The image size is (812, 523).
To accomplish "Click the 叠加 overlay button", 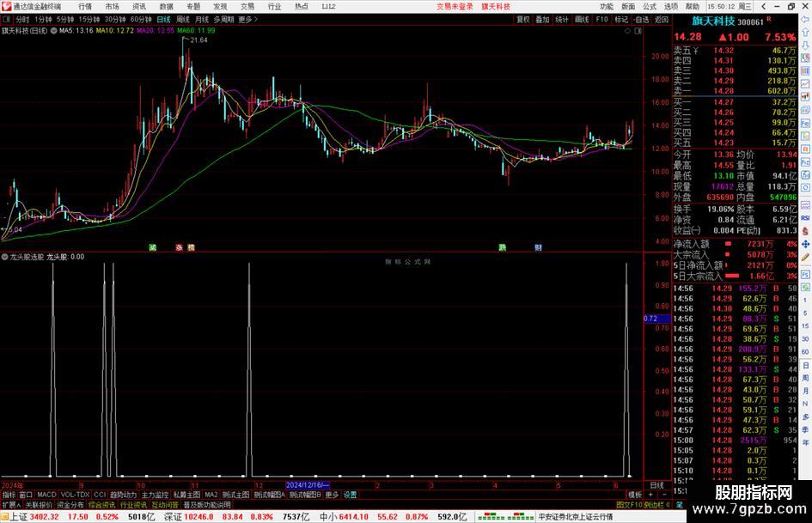I will click(x=542, y=19).
